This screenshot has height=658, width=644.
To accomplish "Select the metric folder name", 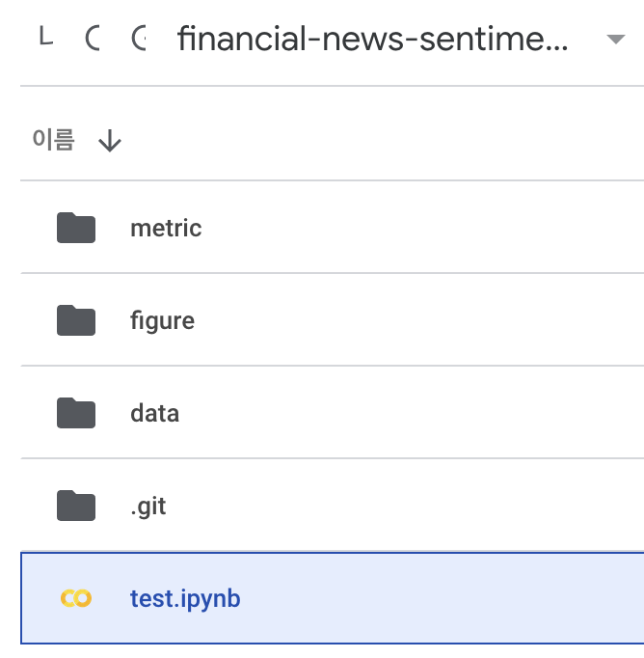I will [166, 229].
